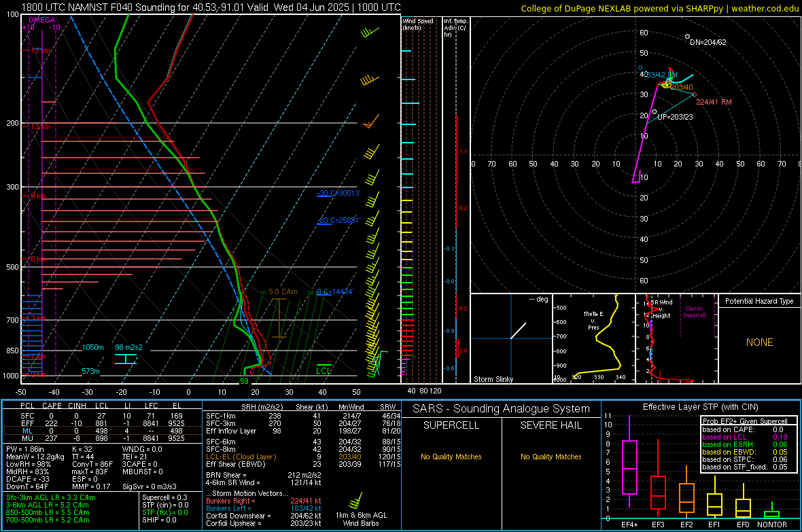Click 'No Quality Matches' under SEVERE HAIL
Screen dimensions: 802x532
pos(551,457)
